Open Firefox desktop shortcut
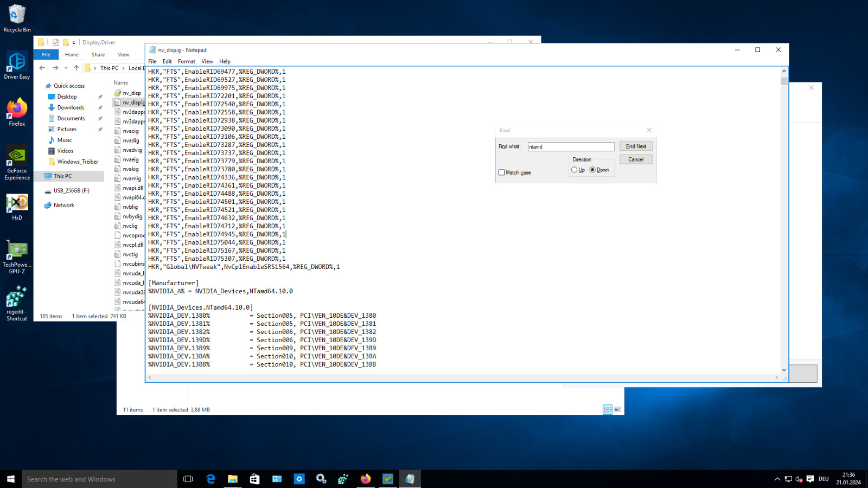Image resolution: width=868 pixels, height=488 pixels. tap(17, 112)
